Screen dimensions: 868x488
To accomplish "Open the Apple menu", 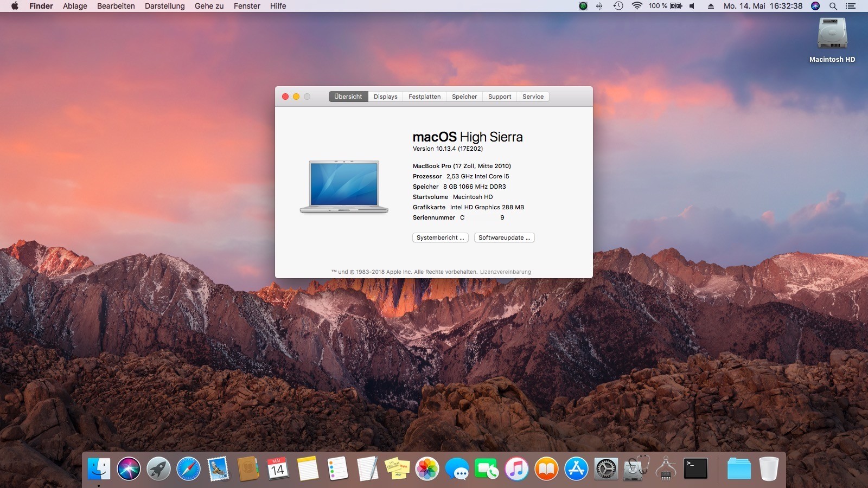I will (15, 6).
